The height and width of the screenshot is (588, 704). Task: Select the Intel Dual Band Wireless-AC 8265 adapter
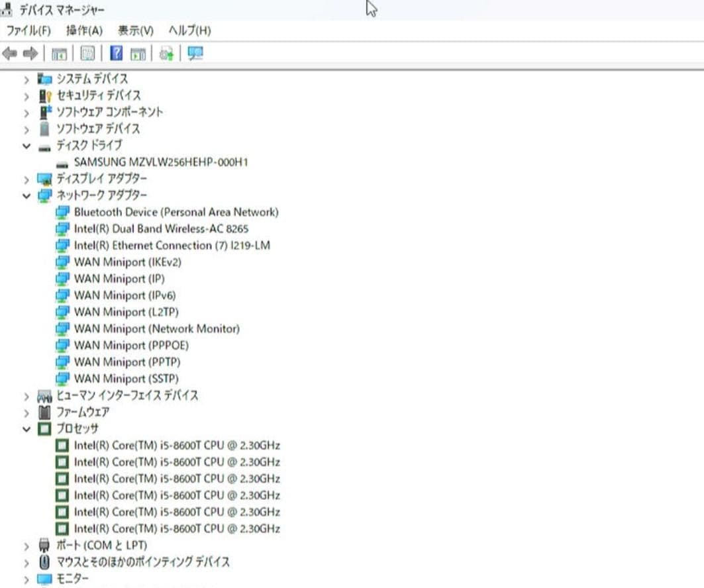pos(167,228)
